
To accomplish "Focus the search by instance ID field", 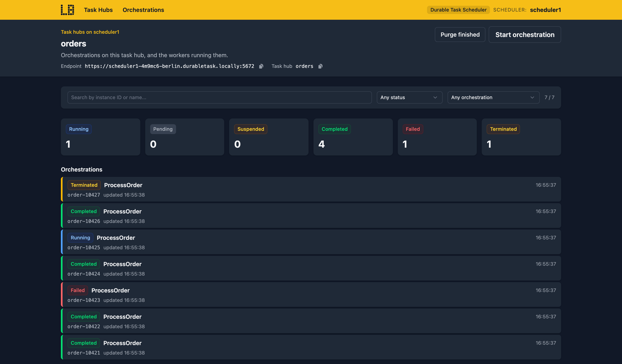I will 219,97.
